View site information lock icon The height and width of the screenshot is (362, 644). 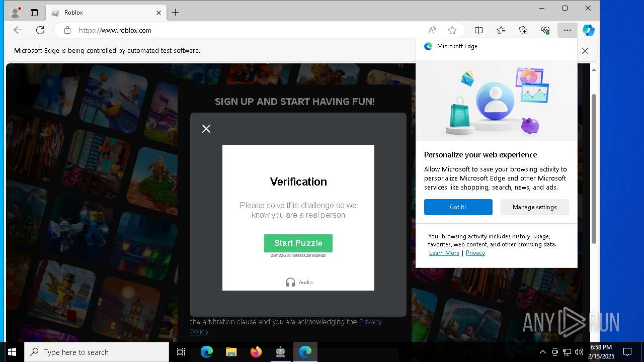[67, 30]
